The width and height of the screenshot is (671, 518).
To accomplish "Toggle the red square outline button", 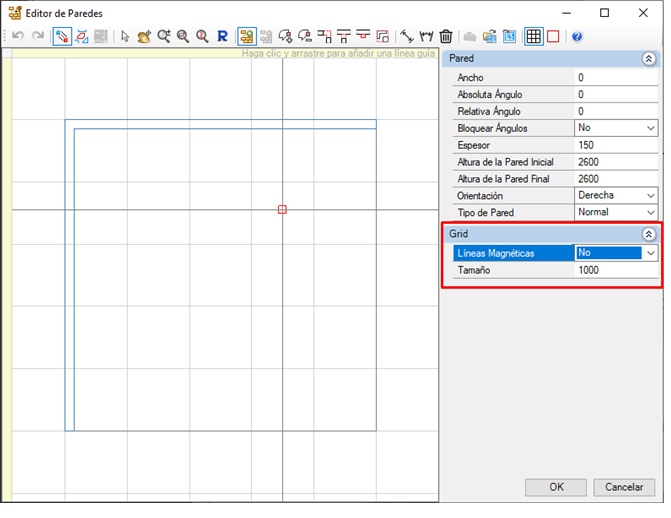I will [x=553, y=36].
